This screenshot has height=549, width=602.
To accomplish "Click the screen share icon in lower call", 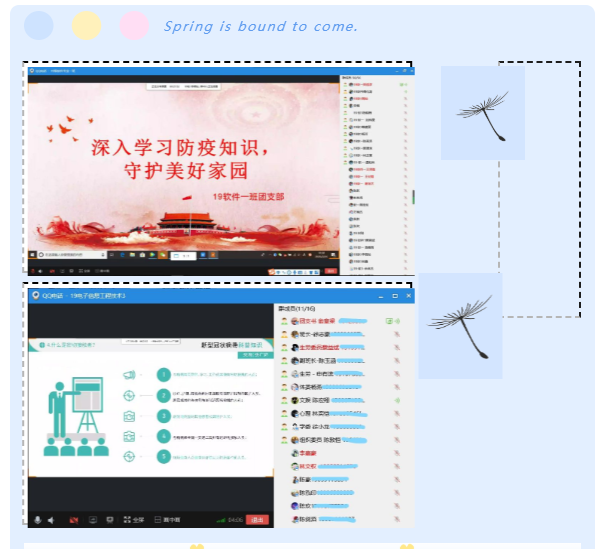I will click(93, 519).
